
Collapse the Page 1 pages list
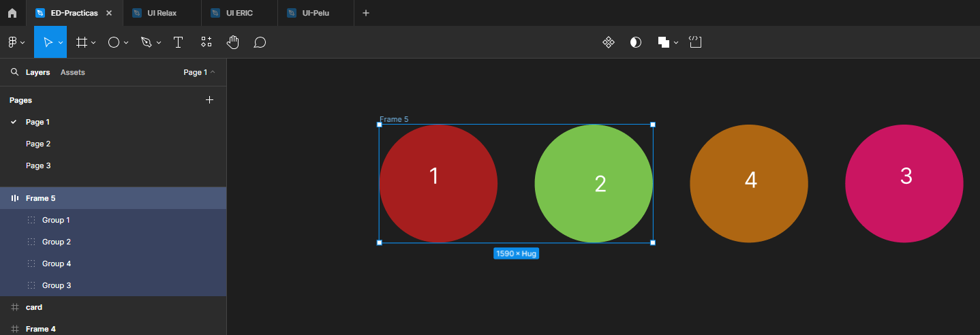pyautogui.click(x=199, y=72)
